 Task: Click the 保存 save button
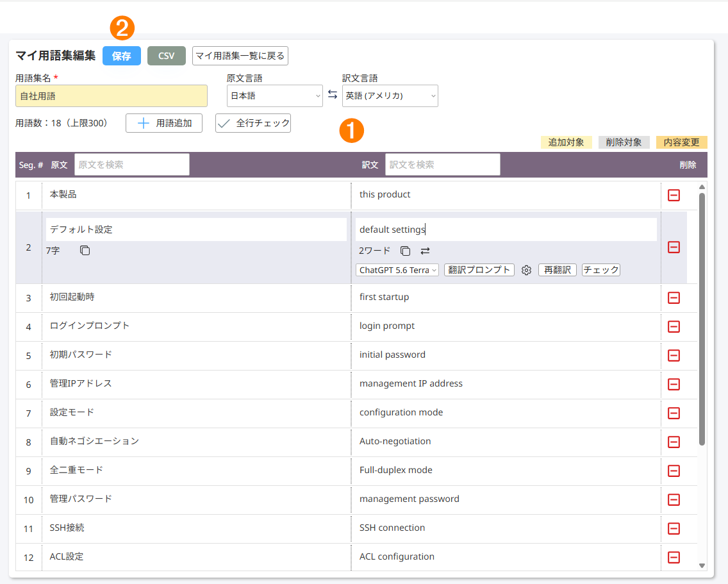pos(122,56)
